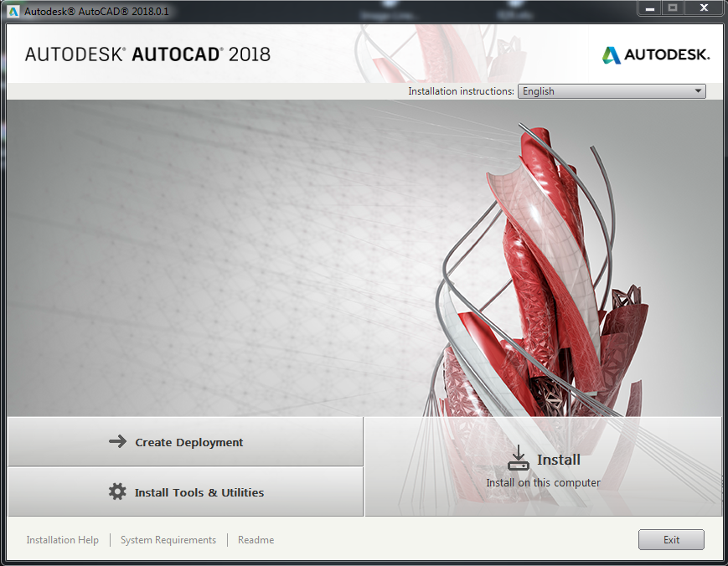This screenshot has height=566, width=728.
Task: Start Install on this computer
Action: (543, 466)
